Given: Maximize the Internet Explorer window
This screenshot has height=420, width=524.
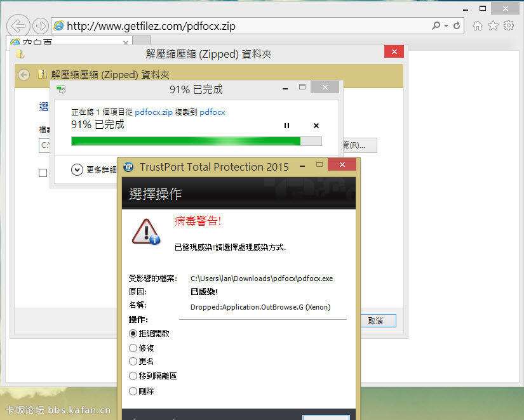Looking at the screenshot, I should pyautogui.click(x=483, y=8).
